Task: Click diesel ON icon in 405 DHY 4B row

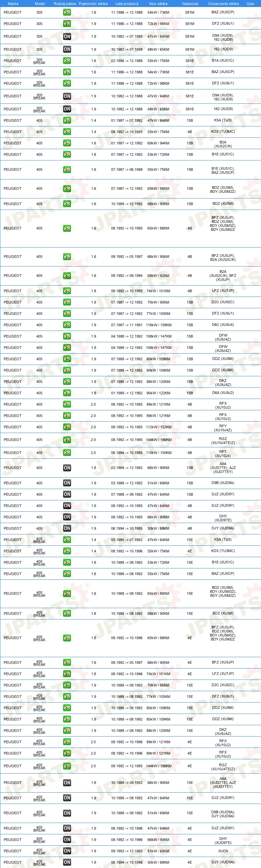Action: click(67, 517)
